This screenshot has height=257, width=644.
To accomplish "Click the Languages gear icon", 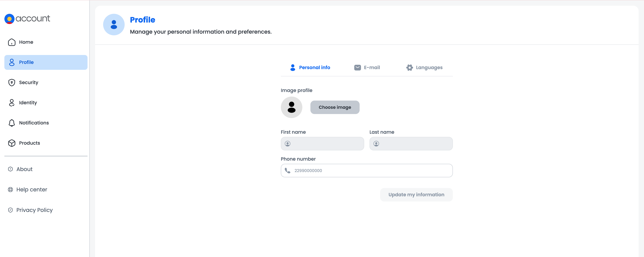I will (x=410, y=68).
